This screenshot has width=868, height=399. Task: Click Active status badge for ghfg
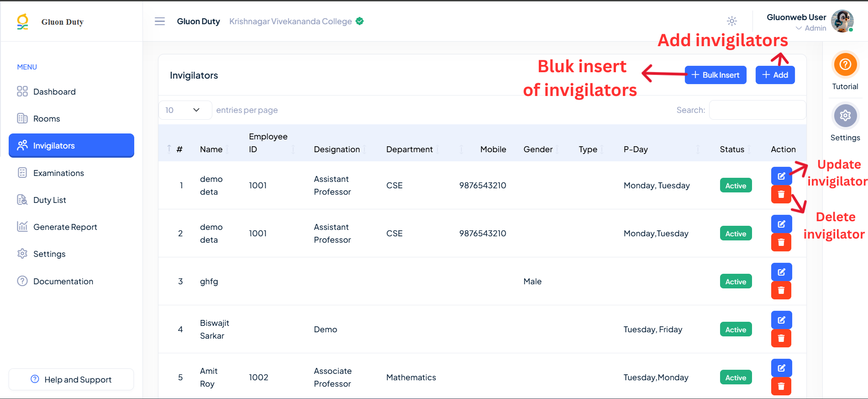pos(736,282)
